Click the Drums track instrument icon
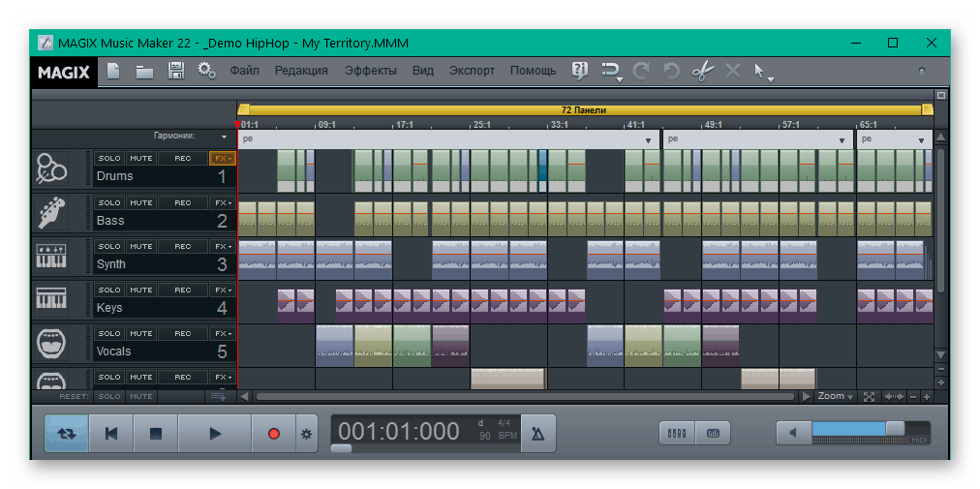Viewport: 980px width, 489px height. [x=50, y=168]
